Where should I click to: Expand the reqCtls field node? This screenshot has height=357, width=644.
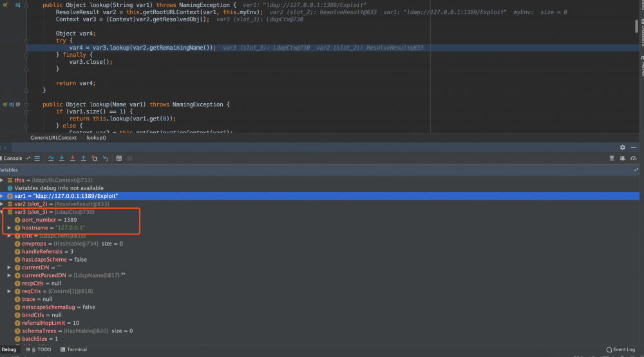tap(9, 291)
